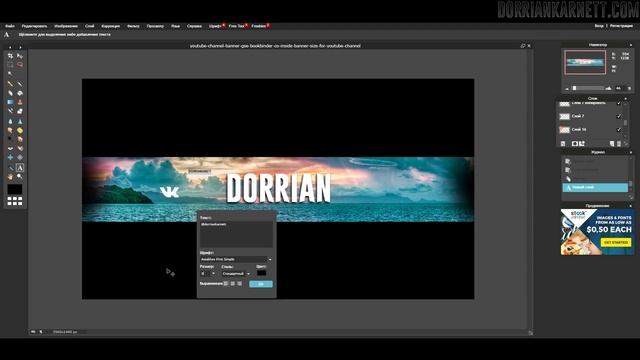Image resolution: width=640 pixels, height=360 pixels.
Task: Select the Red Eye Reduction tool
Action: pos(10,149)
